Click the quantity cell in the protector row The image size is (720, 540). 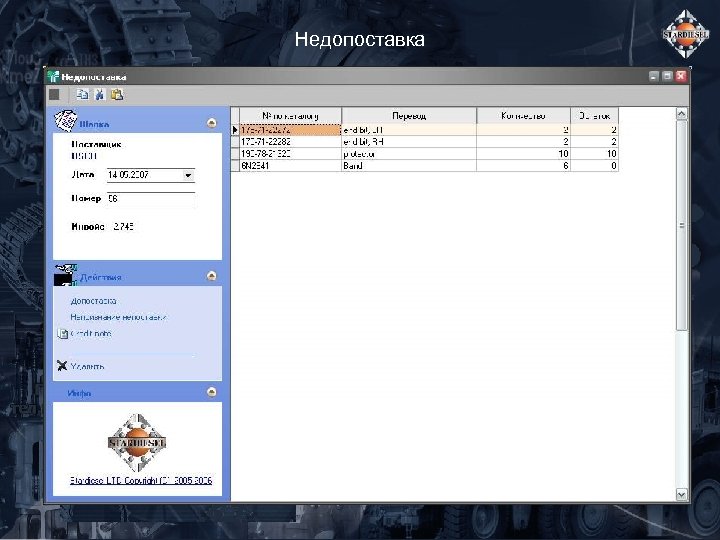tap(523, 154)
